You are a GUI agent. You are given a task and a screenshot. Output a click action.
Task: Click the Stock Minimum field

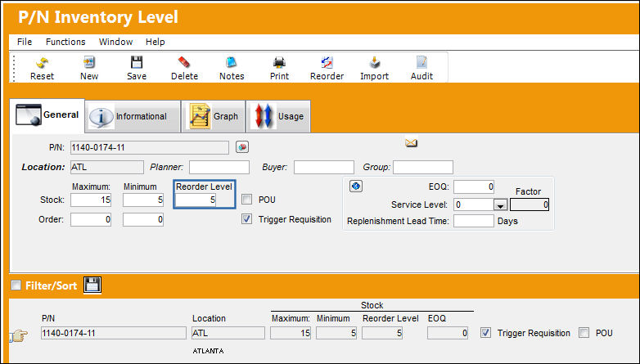(143, 200)
